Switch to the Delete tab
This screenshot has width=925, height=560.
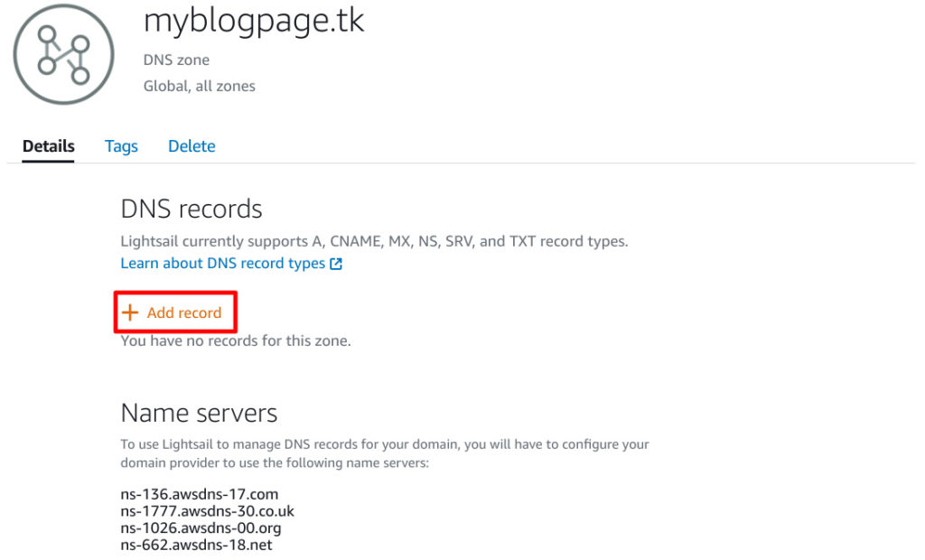192,145
